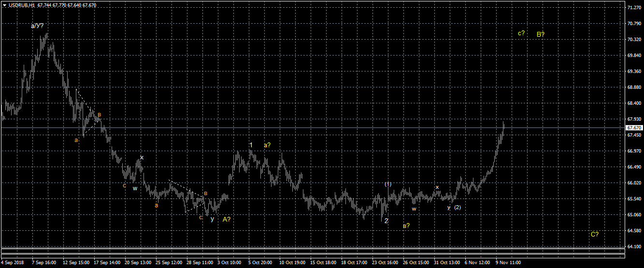The width and height of the screenshot is (644, 268).
Task: Click the 66.970 price axis label
Action: pos(634,151)
